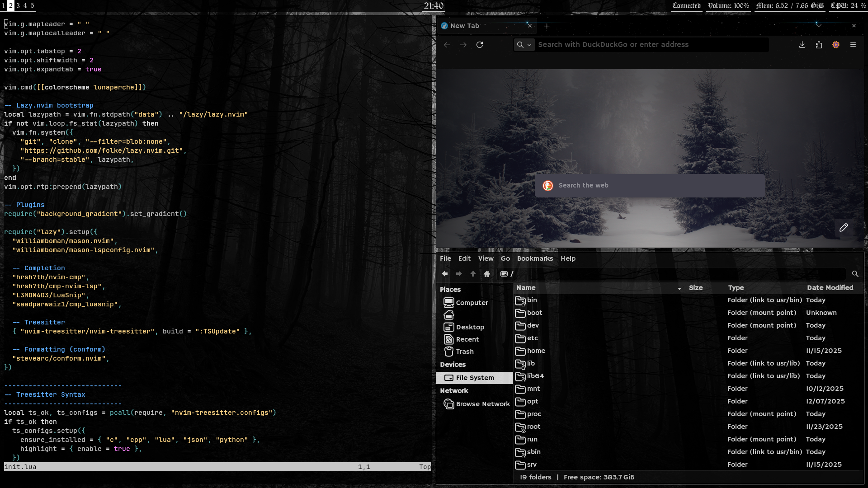The height and width of the screenshot is (488, 868).
Task: Click the Search the web box
Action: pyautogui.click(x=650, y=186)
